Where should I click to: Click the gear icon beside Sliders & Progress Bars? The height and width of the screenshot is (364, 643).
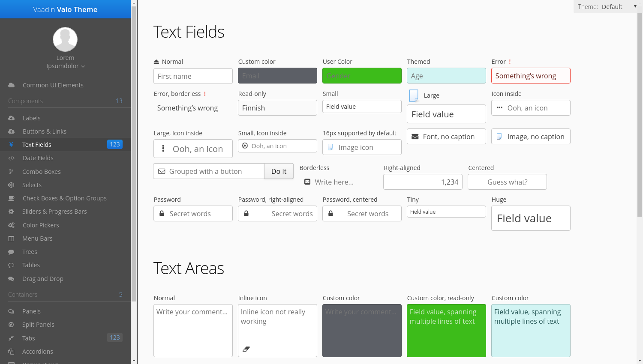11,212
